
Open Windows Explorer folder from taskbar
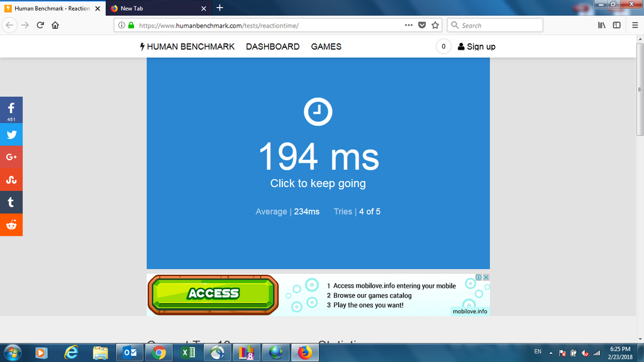(x=100, y=353)
